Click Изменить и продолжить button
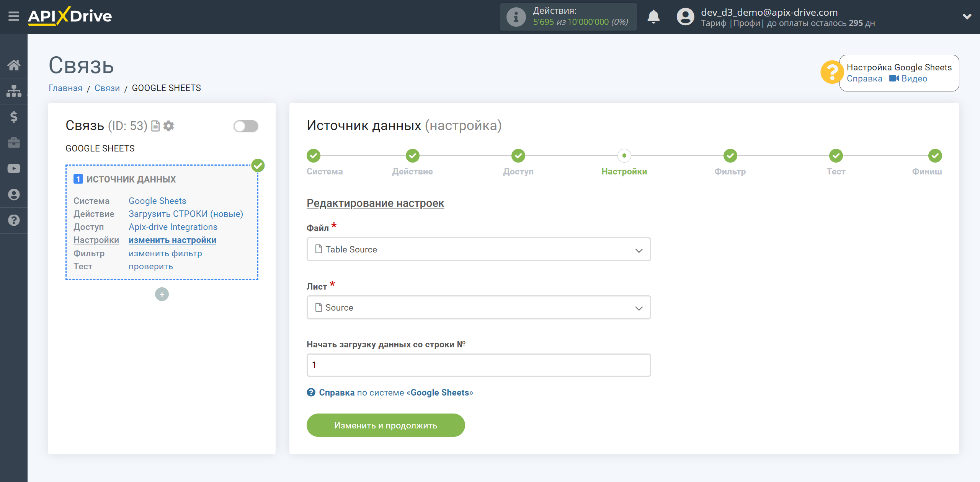This screenshot has width=980, height=482. coord(385,425)
